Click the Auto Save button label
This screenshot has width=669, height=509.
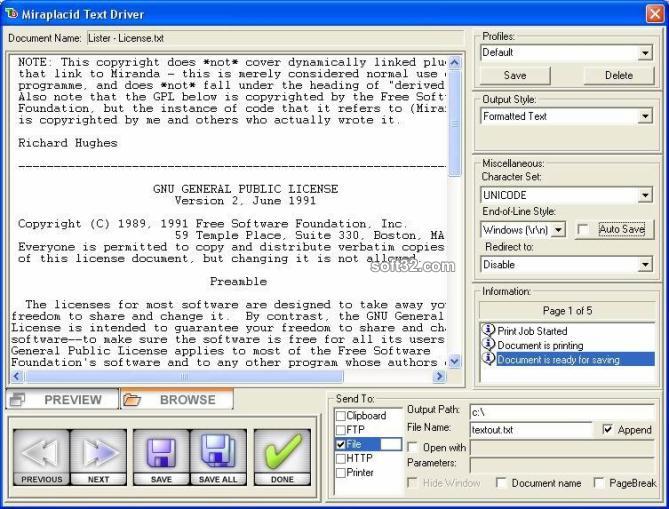click(622, 230)
